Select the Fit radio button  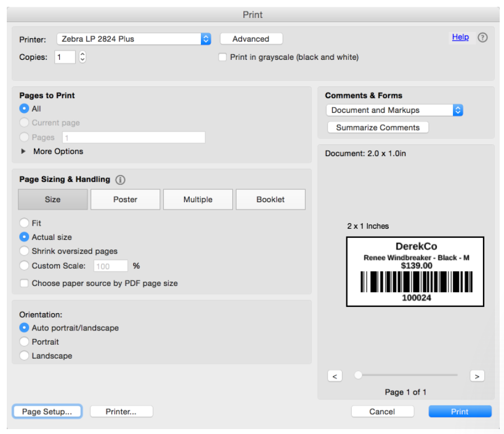click(24, 223)
